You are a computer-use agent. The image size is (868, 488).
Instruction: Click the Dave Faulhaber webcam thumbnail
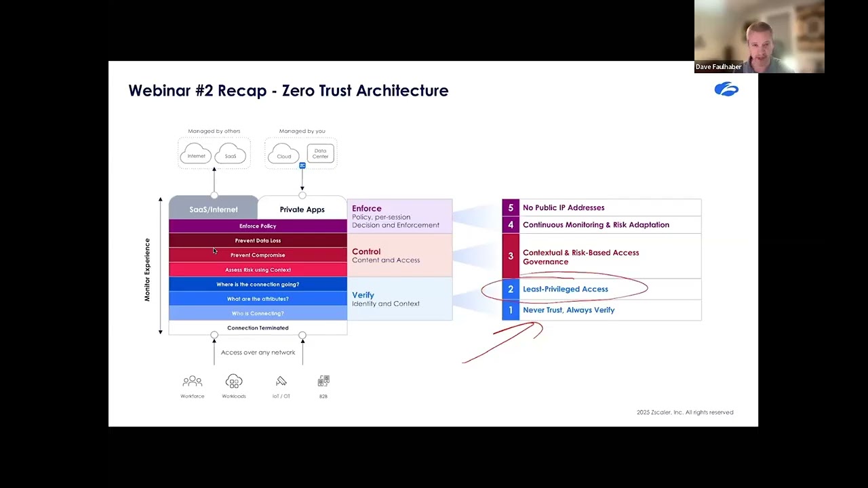point(759,37)
